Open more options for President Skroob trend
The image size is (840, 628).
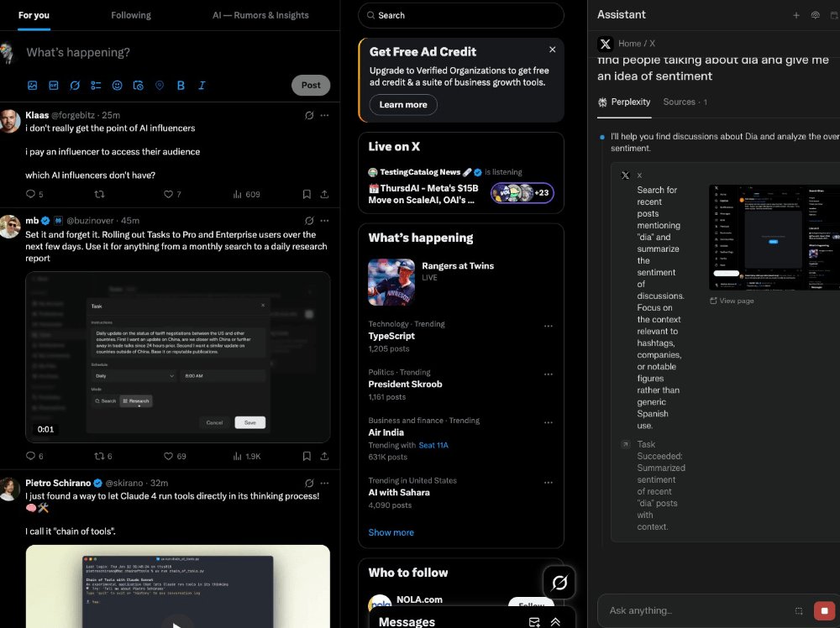tap(548, 374)
